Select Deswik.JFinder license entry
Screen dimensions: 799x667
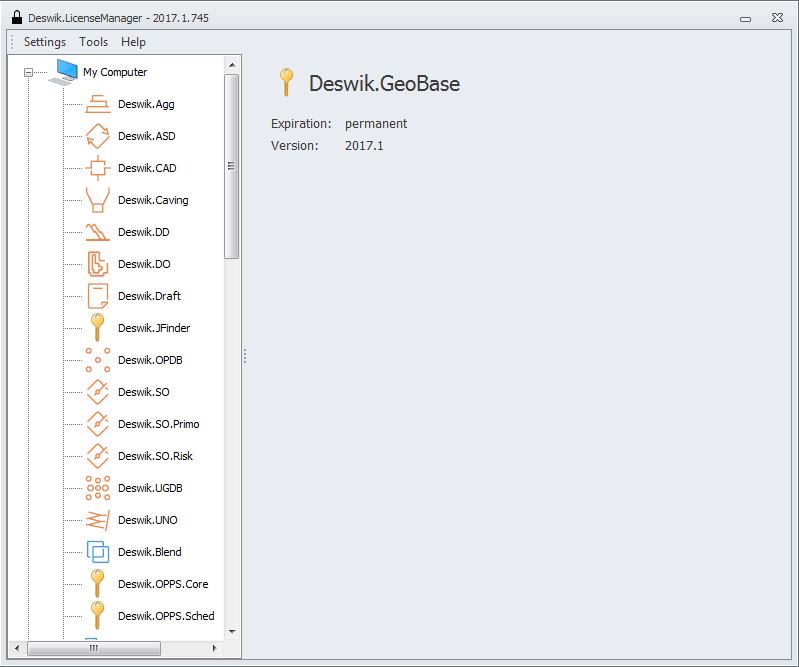[x=154, y=328]
